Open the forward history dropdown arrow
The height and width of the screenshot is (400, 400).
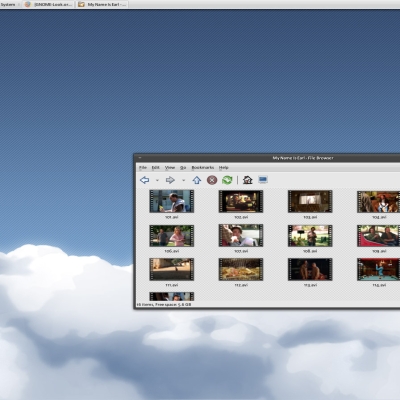click(x=183, y=180)
